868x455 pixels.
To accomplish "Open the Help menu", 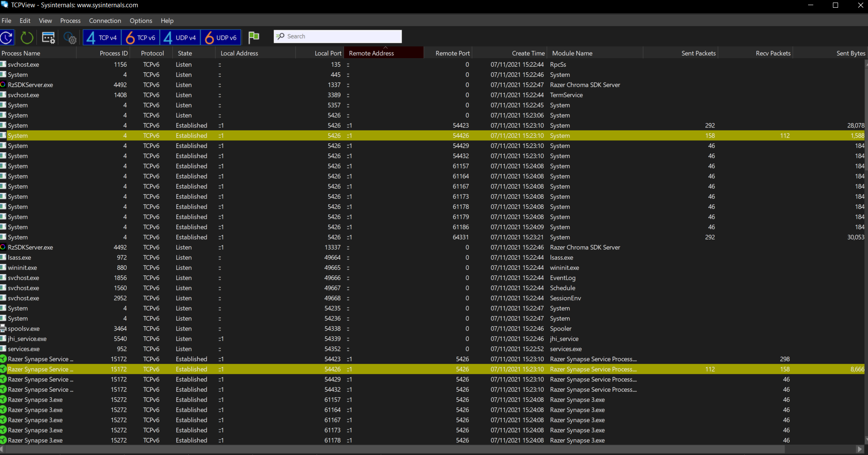I will pyautogui.click(x=167, y=21).
